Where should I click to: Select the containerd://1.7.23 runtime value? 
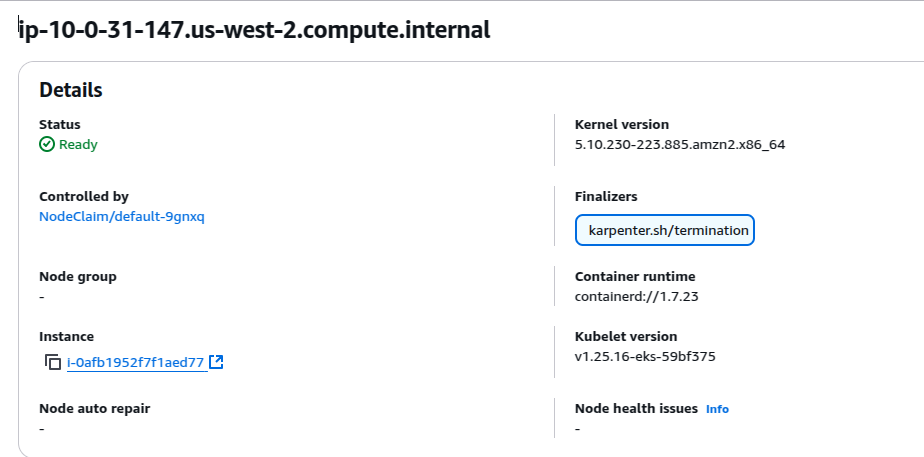(636, 297)
